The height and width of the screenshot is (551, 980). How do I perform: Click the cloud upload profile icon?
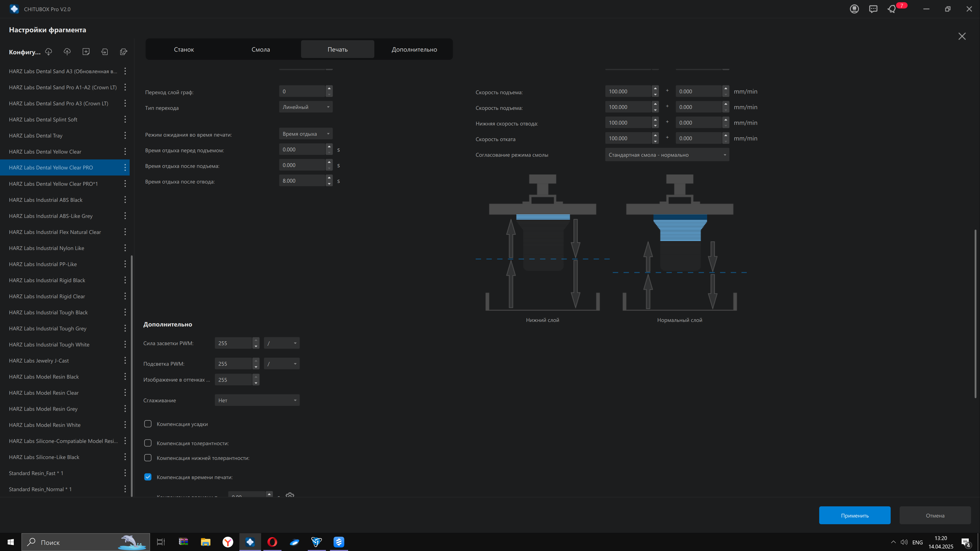pyautogui.click(x=67, y=52)
